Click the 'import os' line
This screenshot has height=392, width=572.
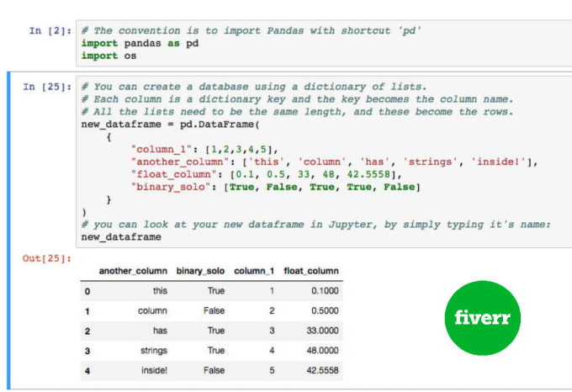(x=109, y=56)
